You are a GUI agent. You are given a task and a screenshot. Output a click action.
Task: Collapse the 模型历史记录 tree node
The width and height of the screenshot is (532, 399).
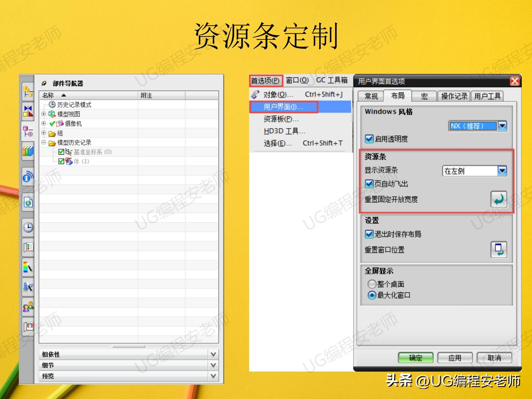(43, 142)
